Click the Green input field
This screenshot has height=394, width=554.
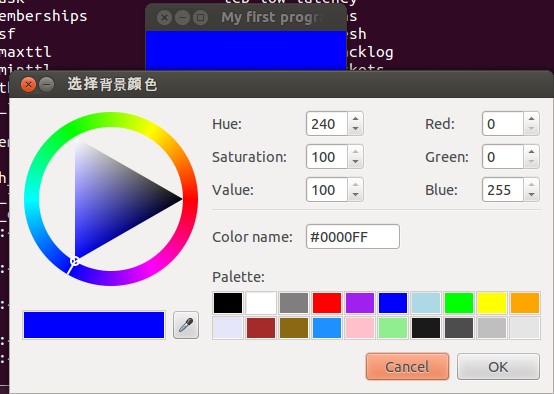503,157
